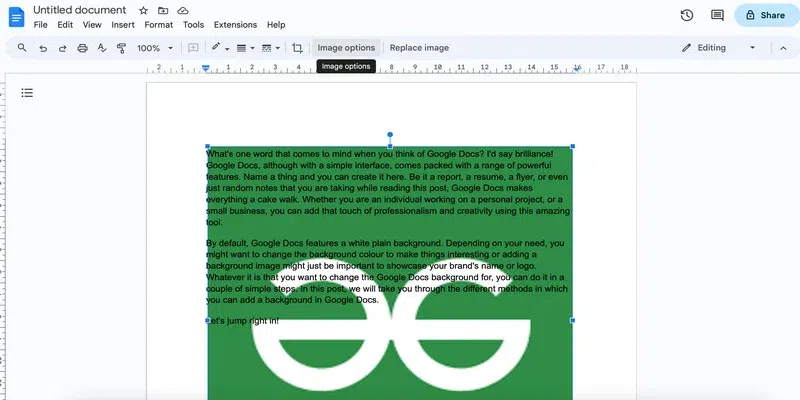This screenshot has height=400, width=800.
Task: Click the Crop image icon
Action: point(297,48)
